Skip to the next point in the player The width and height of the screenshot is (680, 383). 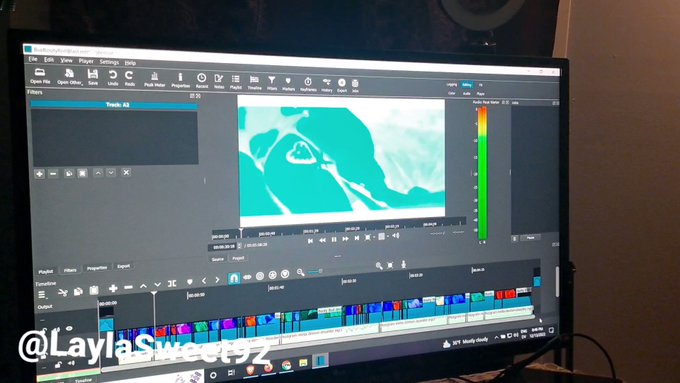(357, 238)
